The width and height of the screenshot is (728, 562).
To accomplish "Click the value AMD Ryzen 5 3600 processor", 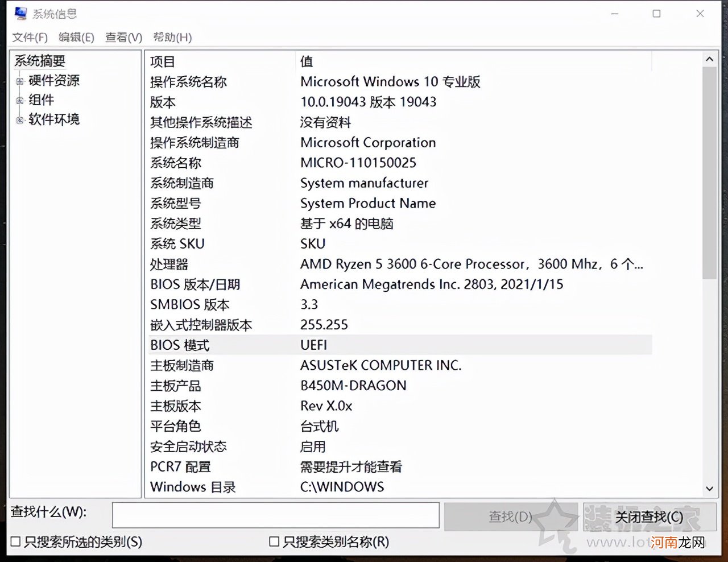I will click(471, 265).
